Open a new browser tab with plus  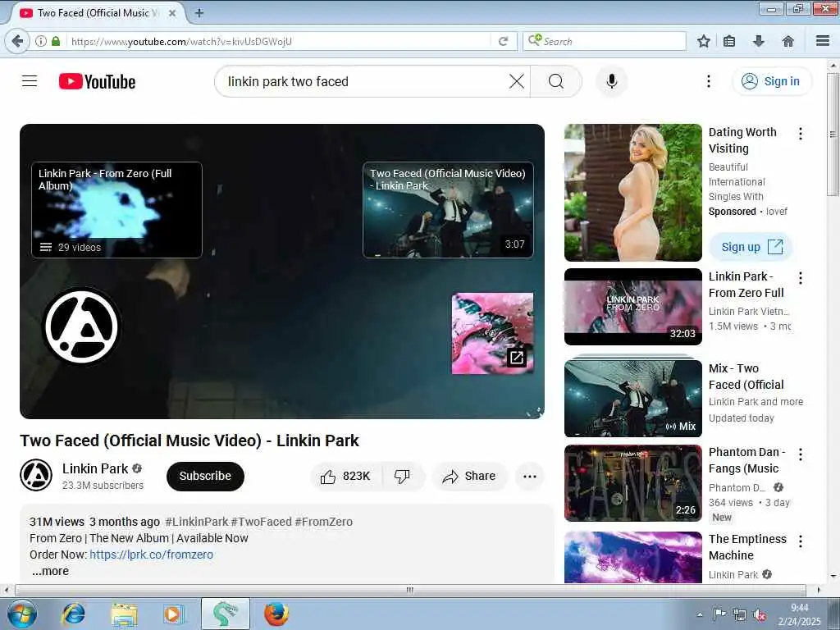tap(199, 13)
